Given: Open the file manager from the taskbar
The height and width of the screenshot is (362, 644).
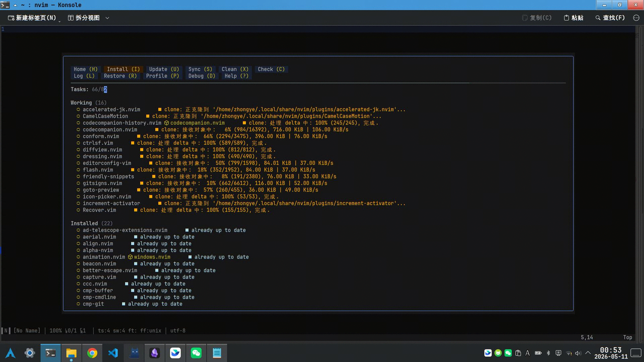Looking at the screenshot, I should tap(71, 353).
